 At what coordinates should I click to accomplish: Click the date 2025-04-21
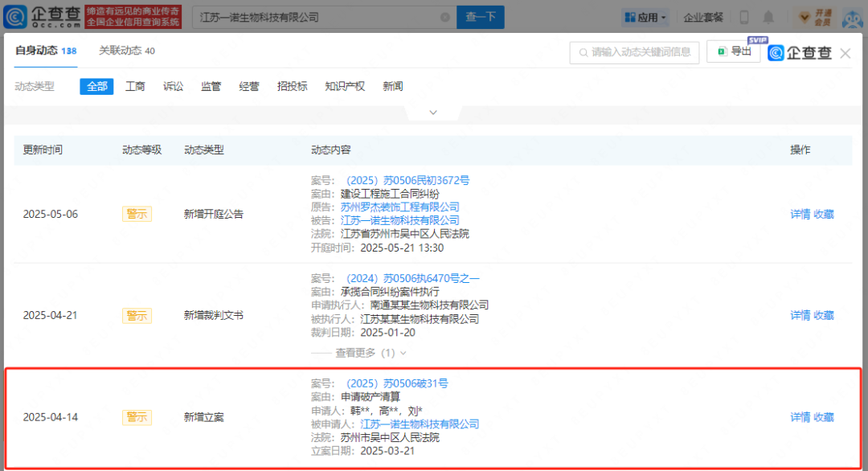click(51, 316)
